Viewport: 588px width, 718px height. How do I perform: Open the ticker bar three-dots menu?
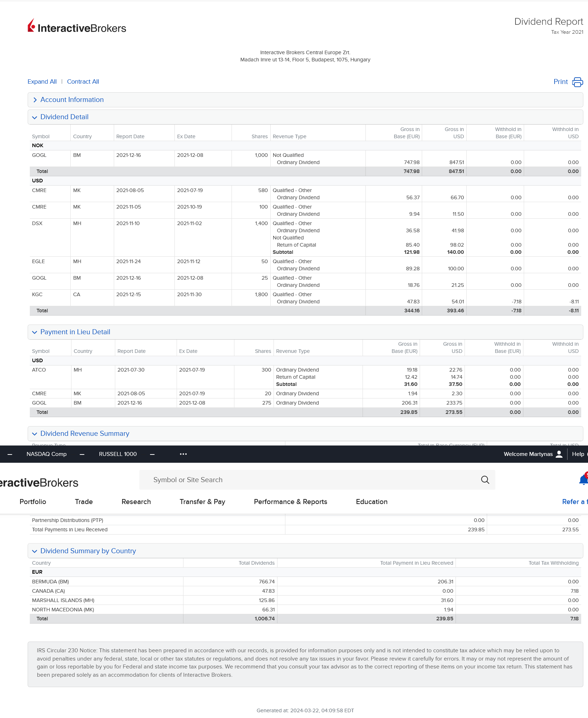(x=183, y=454)
